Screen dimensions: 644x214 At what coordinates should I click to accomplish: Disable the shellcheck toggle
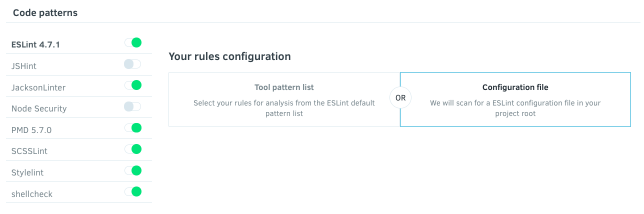(x=133, y=191)
